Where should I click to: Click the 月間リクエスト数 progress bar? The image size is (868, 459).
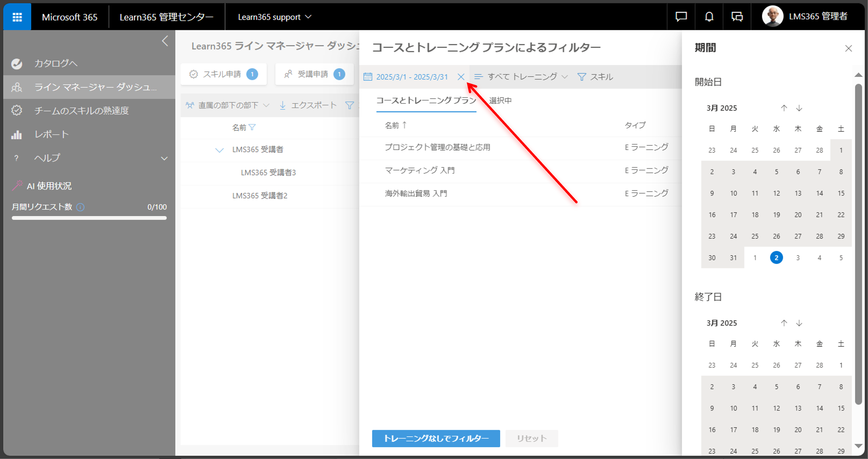(x=89, y=218)
